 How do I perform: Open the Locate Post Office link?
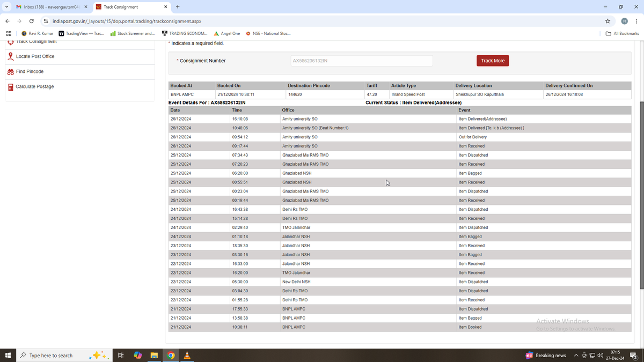[x=35, y=56]
